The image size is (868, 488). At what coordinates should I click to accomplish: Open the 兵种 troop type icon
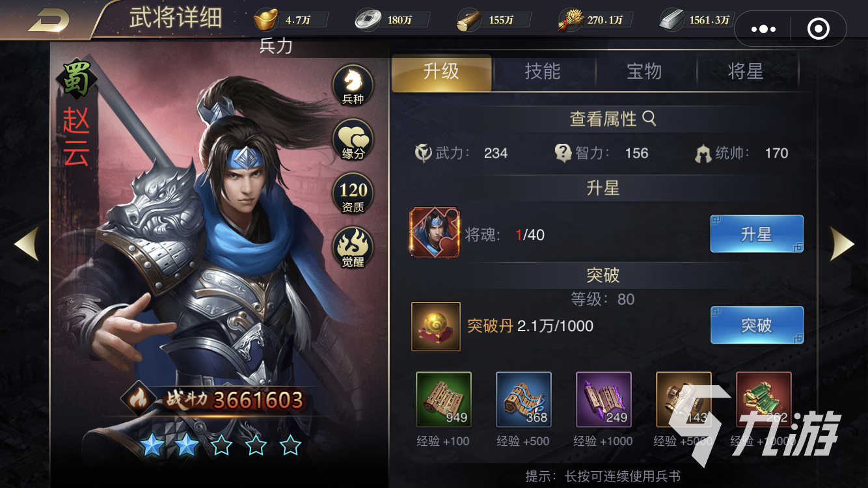click(x=353, y=86)
